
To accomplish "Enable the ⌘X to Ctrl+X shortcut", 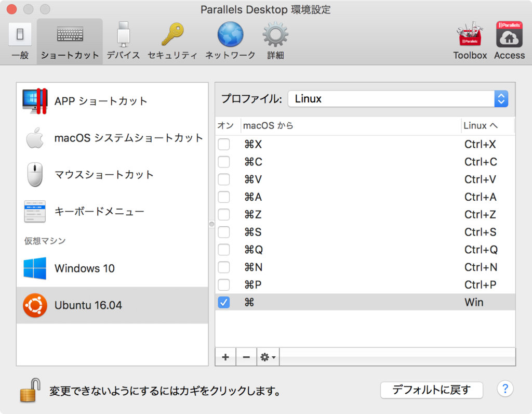I will pos(223,145).
